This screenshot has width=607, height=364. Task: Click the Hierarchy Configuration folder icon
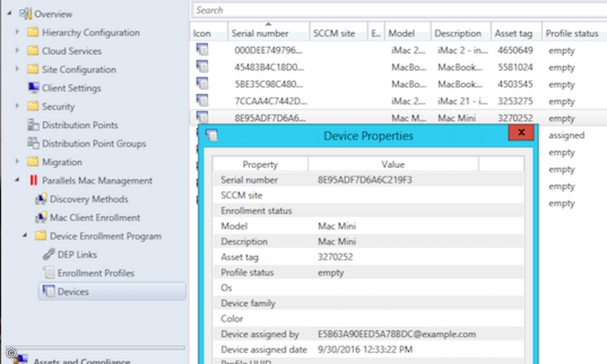tap(33, 32)
